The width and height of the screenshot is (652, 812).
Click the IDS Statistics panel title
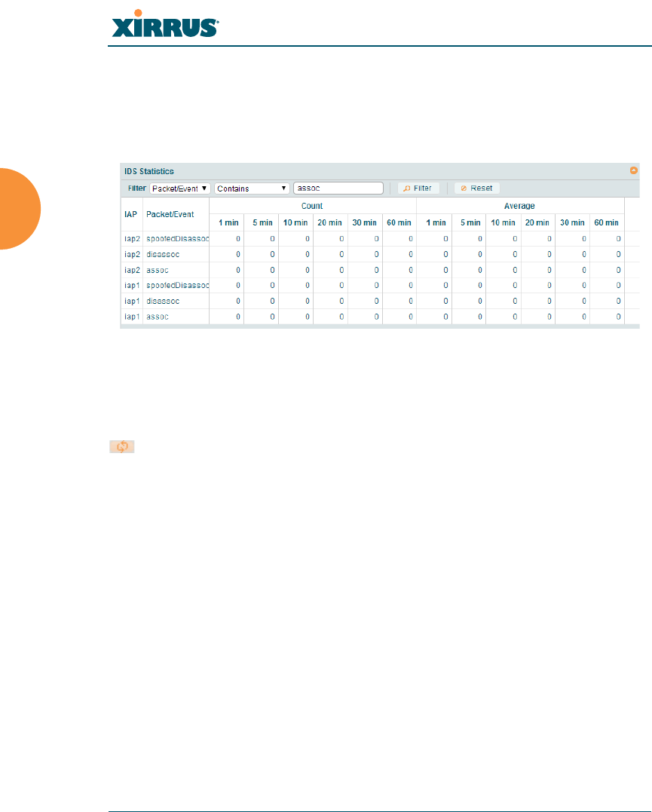(149, 171)
